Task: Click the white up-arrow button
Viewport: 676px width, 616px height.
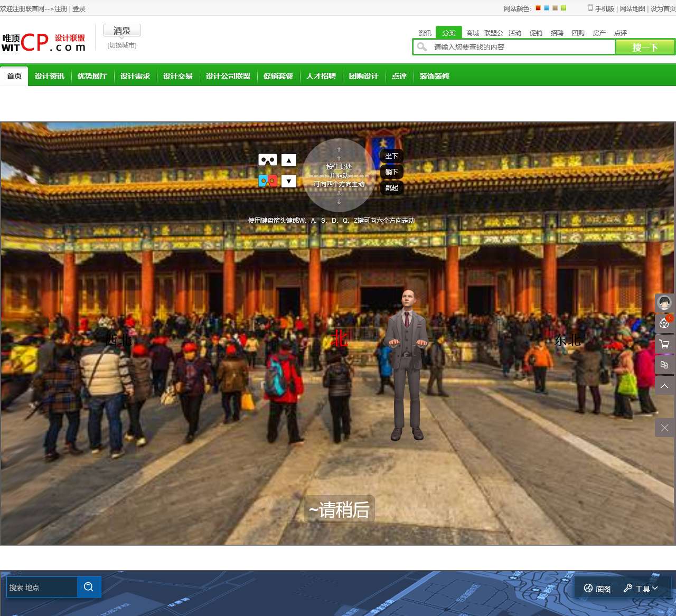Action: [x=289, y=160]
